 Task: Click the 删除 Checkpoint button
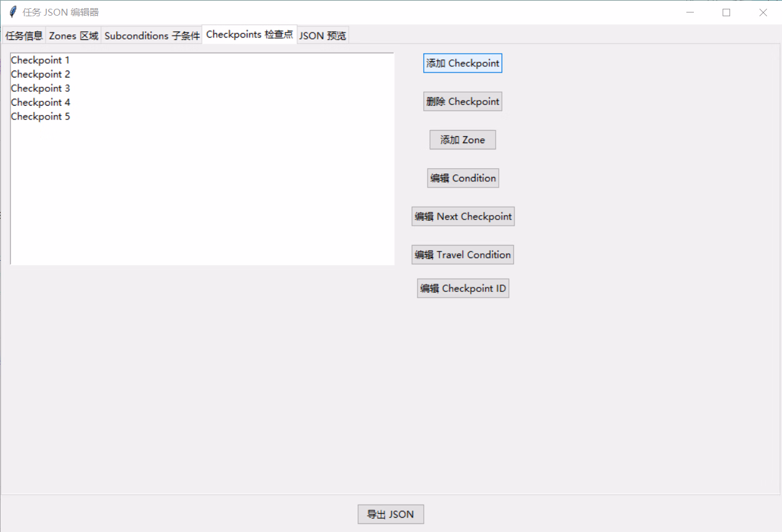pyautogui.click(x=463, y=101)
